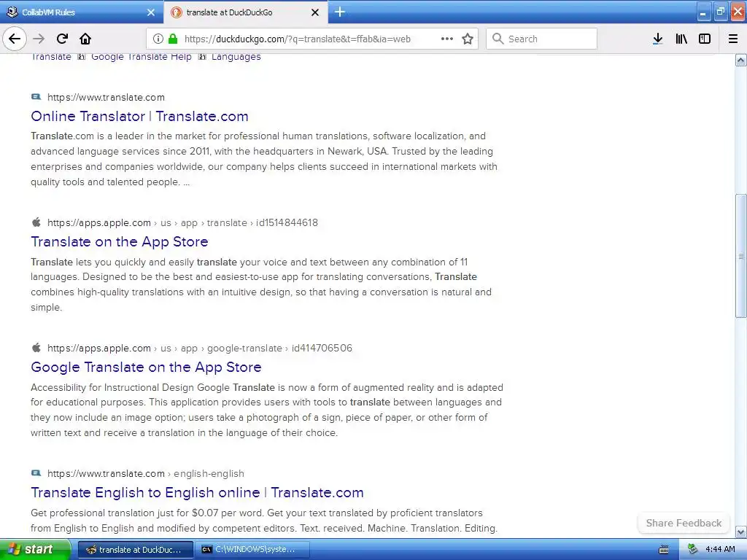The image size is (747, 560).
Task: Switch to the CollabVM Rules tab
Action: (x=81, y=12)
